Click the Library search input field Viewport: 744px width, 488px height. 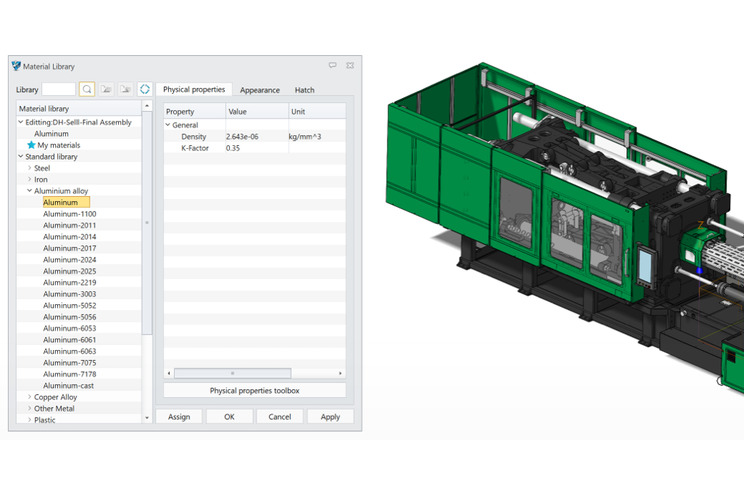[58, 89]
